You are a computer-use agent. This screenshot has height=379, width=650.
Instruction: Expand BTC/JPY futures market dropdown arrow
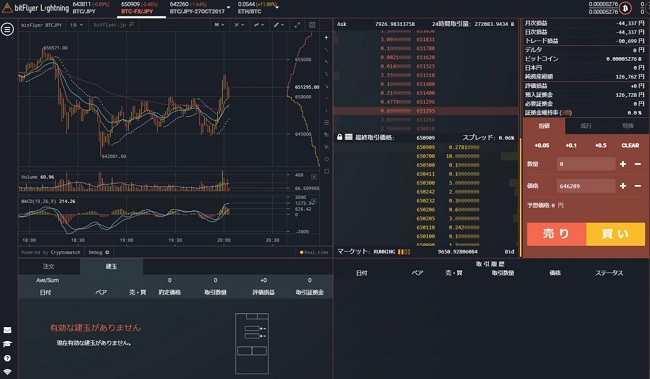228,7
